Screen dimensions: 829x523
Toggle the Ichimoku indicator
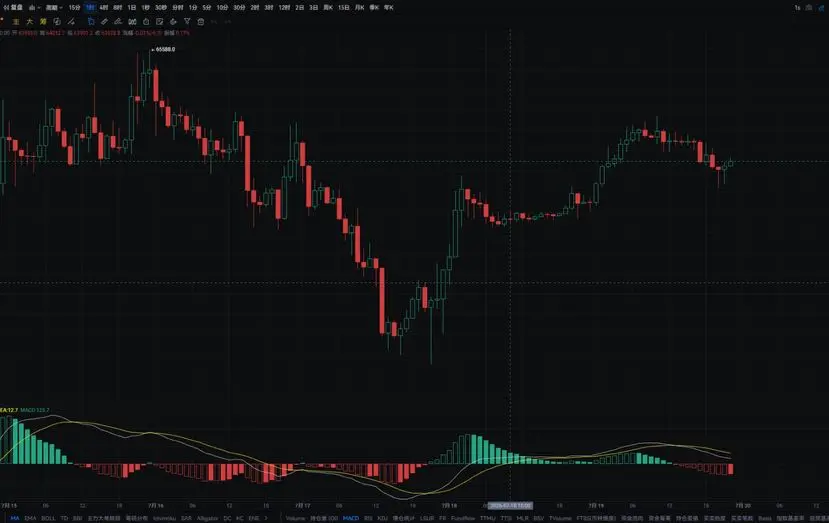[x=164, y=518]
